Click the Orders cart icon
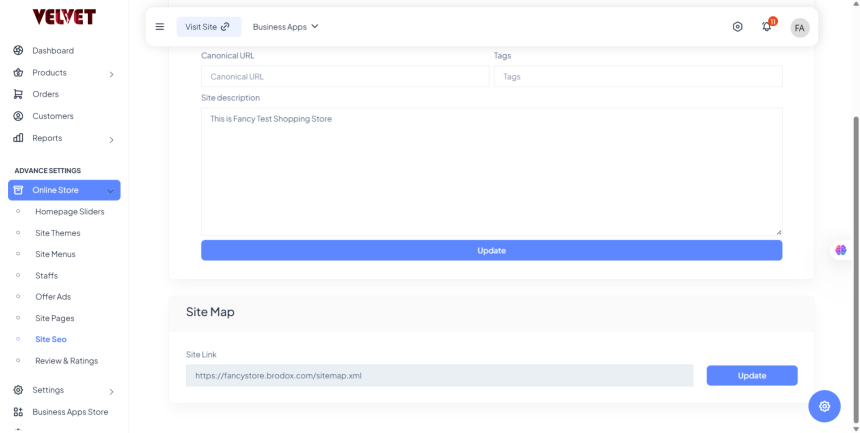The width and height of the screenshot is (860, 433). tap(18, 94)
